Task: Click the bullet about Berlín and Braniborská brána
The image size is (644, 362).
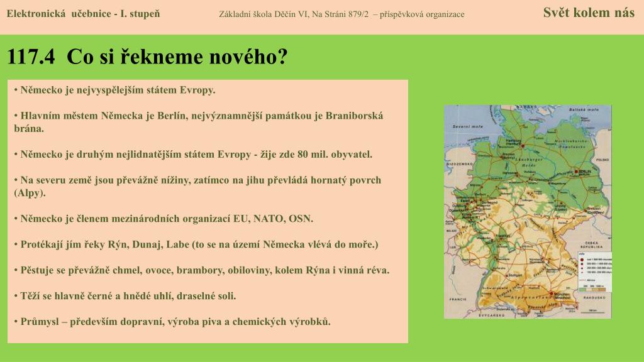Action: [198, 122]
